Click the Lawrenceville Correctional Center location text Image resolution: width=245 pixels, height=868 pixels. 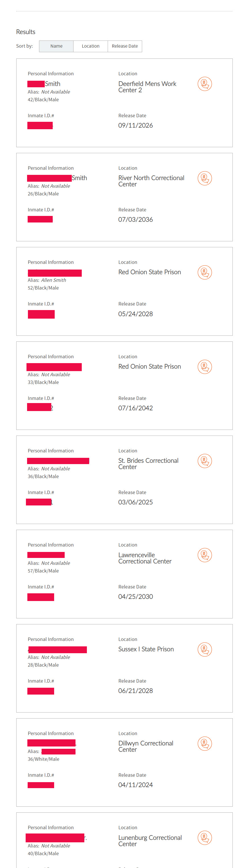pos(145,558)
